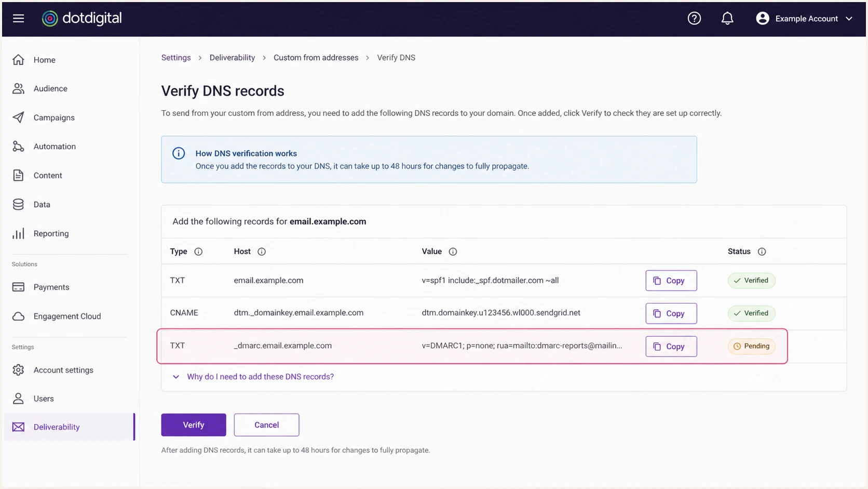Viewport: 868px width, 489px height.
Task: Click the info icon next to Host
Action: click(x=262, y=252)
